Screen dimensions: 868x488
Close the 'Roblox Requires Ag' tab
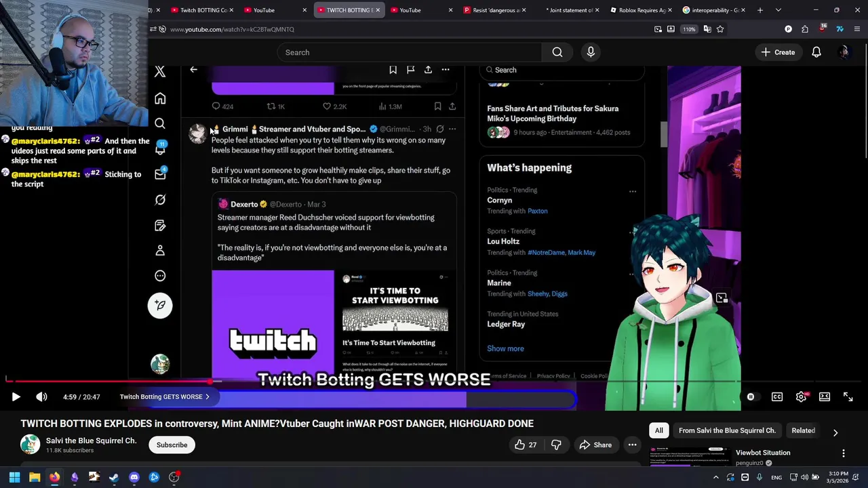[x=671, y=10]
